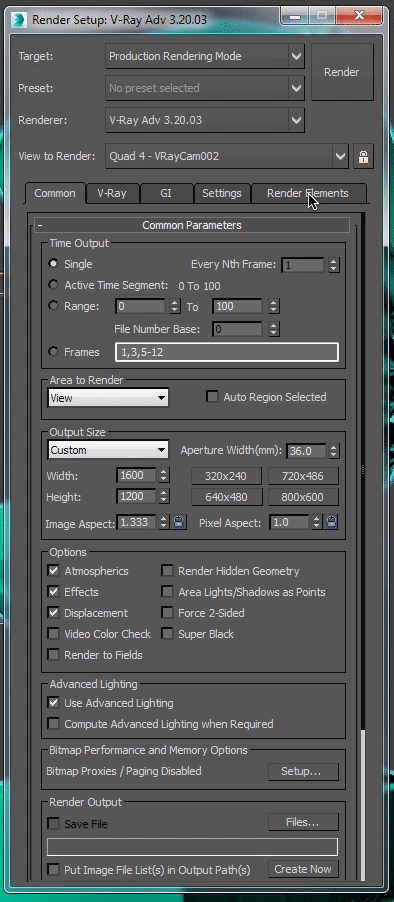The width and height of the screenshot is (394, 902).
Task: Click the Width value field
Action: 136,476
